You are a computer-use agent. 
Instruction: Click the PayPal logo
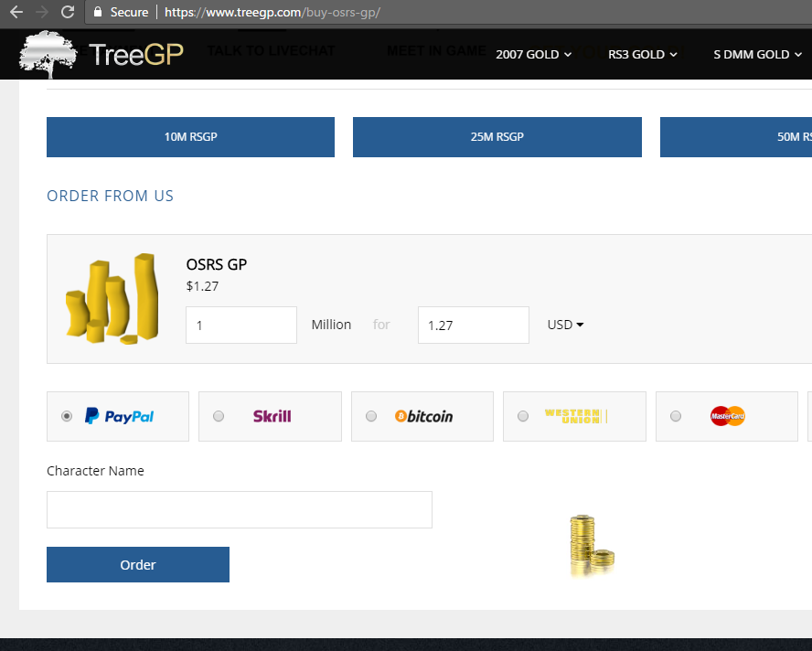coord(119,416)
